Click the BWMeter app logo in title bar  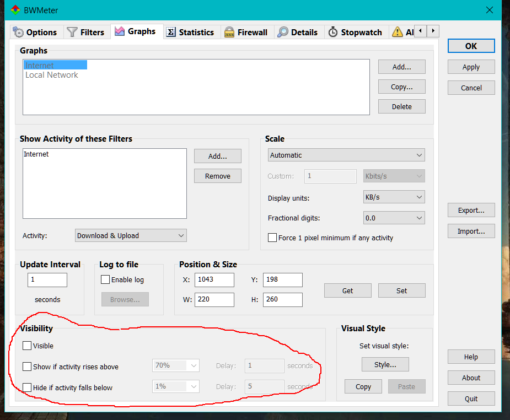(x=15, y=10)
